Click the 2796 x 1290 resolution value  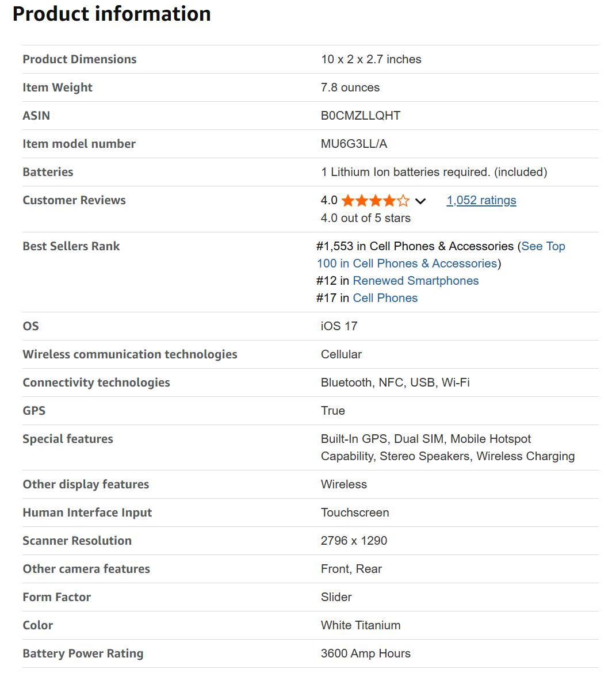pyautogui.click(x=354, y=541)
